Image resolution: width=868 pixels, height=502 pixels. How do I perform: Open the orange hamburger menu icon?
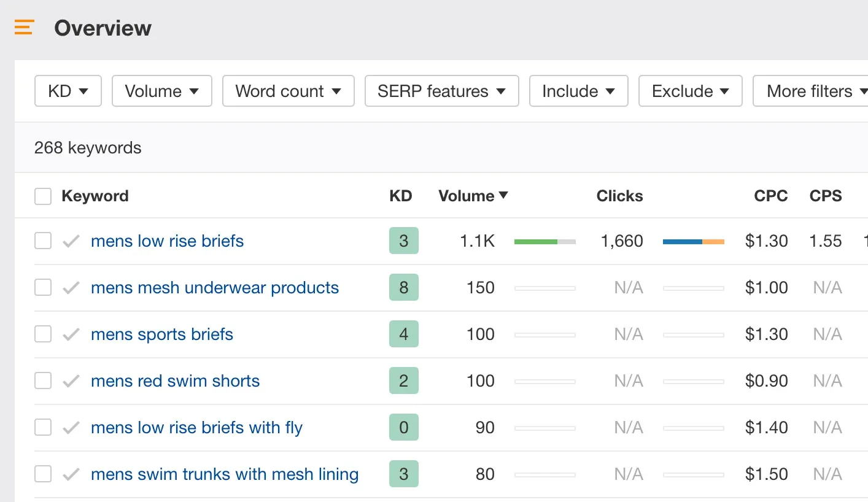click(x=24, y=28)
